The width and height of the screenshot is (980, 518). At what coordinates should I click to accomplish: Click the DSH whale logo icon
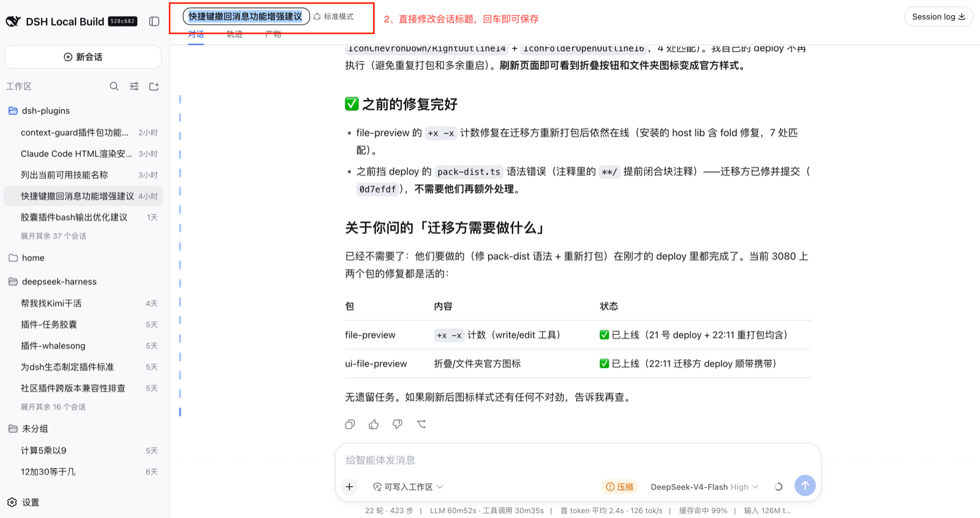13,21
